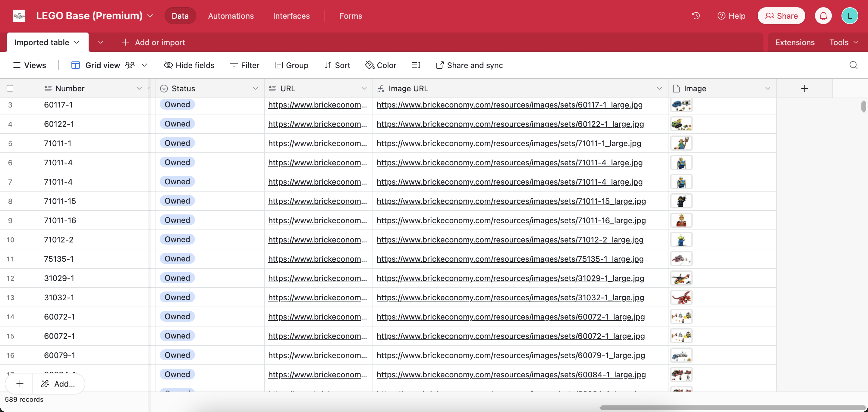This screenshot has height=412, width=868.
Task: Click the plus icon to add field
Action: (x=804, y=89)
